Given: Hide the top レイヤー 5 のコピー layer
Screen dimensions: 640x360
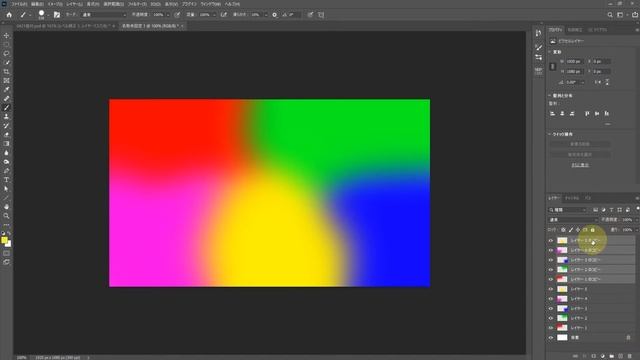Looking at the screenshot, I should [x=551, y=240].
